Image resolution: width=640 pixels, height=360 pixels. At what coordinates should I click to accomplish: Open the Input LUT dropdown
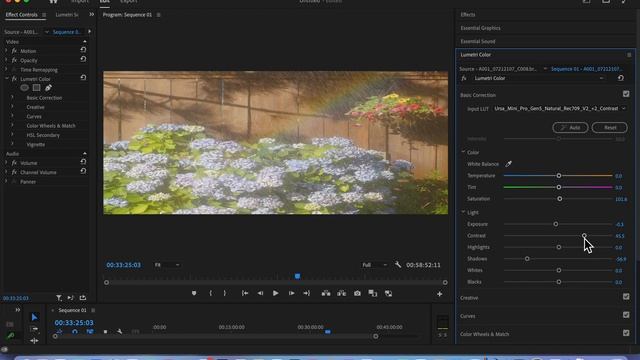click(x=559, y=109)
